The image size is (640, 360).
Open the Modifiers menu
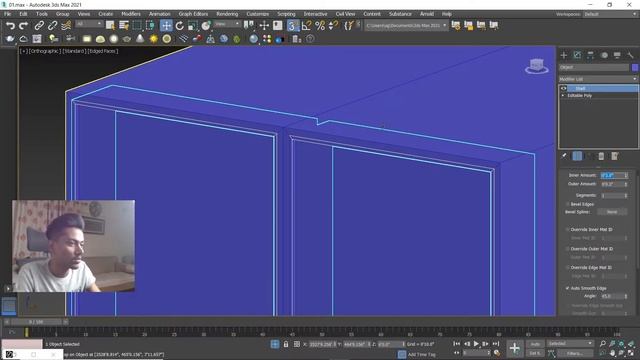pos(131,14)
